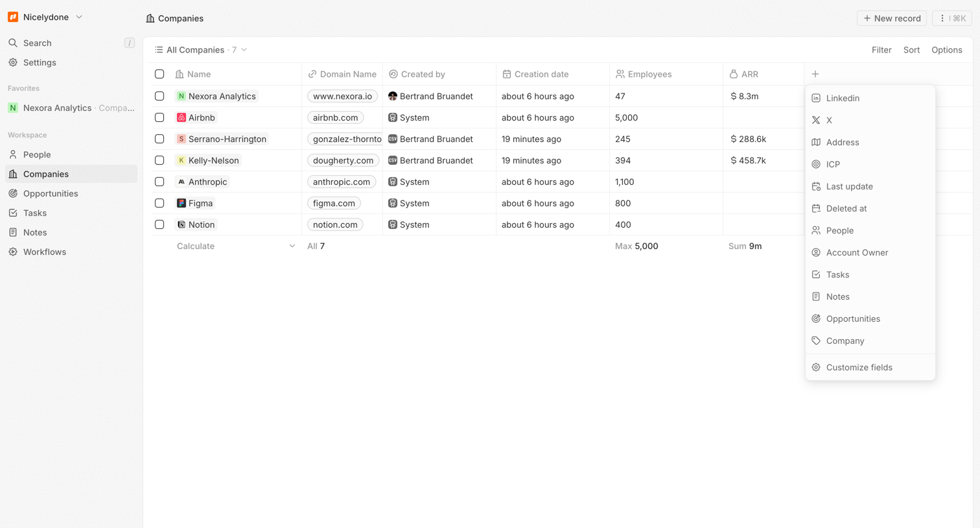Click the Settings gear icon in sidebar
The height and width of the screenshot is (528, 980).
[13, 62]
